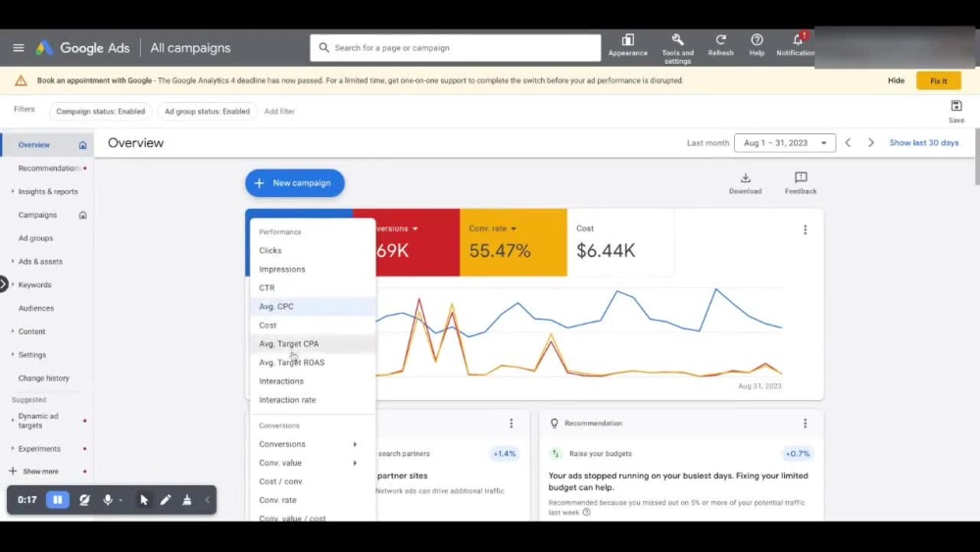Select Avg. CPC from metric menu

313,306
